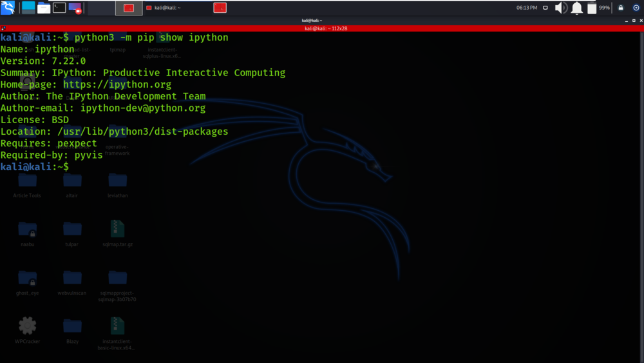Open the notifications bell icon
Image resolution: width=644 pixels, height=363 pixels.
pyautogui.click(x=576, y=8)
